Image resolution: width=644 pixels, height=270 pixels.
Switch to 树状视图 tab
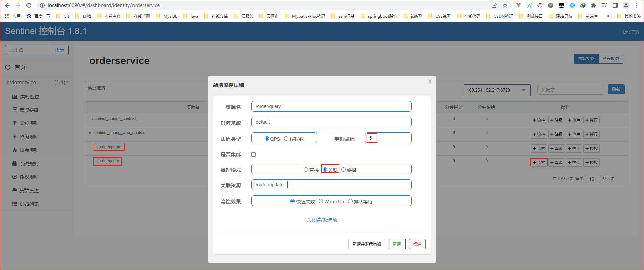point(586,59)
